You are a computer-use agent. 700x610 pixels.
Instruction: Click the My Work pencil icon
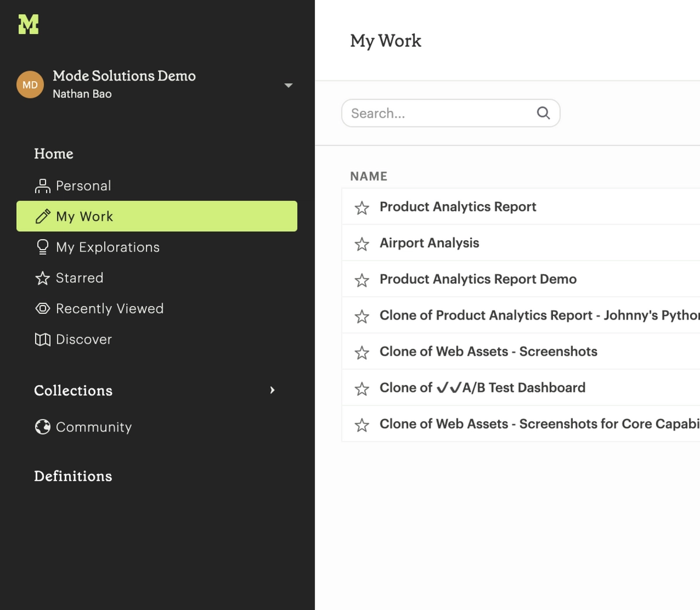tap(43, 216)
